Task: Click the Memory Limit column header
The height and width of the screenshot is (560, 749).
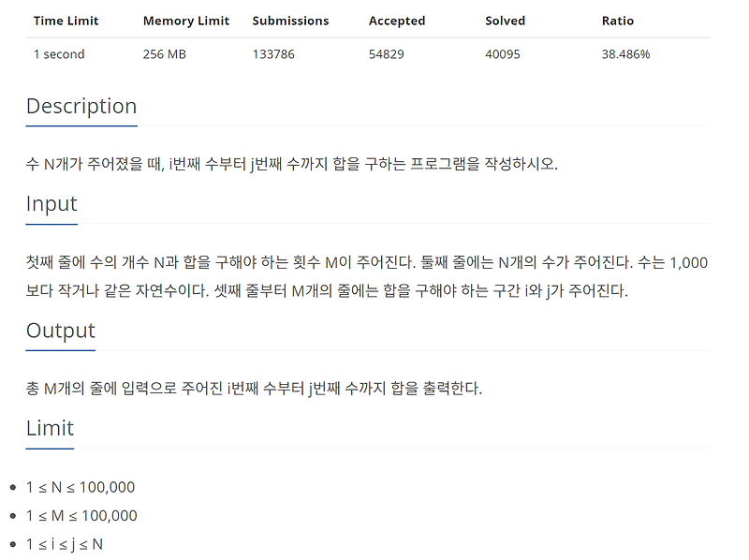Action: click(x=186, y=21)
